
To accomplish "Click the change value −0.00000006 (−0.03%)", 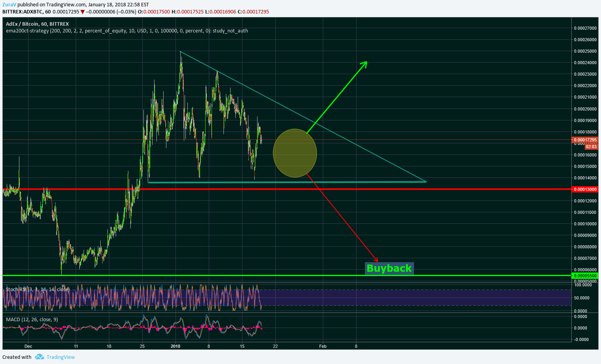I will click(111, 12).
